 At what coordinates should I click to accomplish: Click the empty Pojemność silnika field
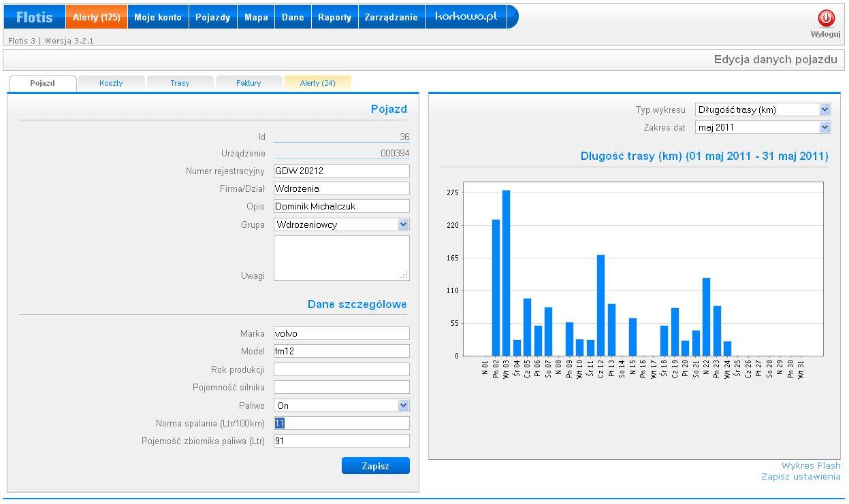pyautogui.click(x=342, y=387)
